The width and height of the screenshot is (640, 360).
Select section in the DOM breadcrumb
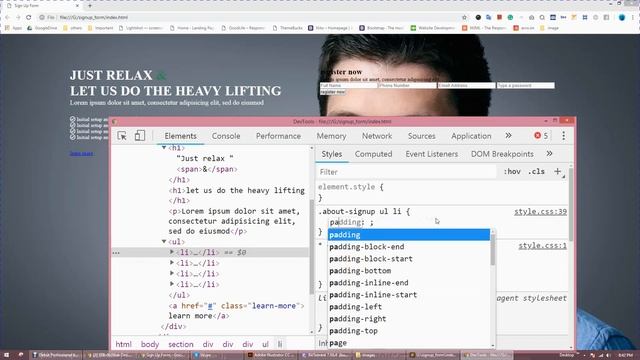pos(181,344)
